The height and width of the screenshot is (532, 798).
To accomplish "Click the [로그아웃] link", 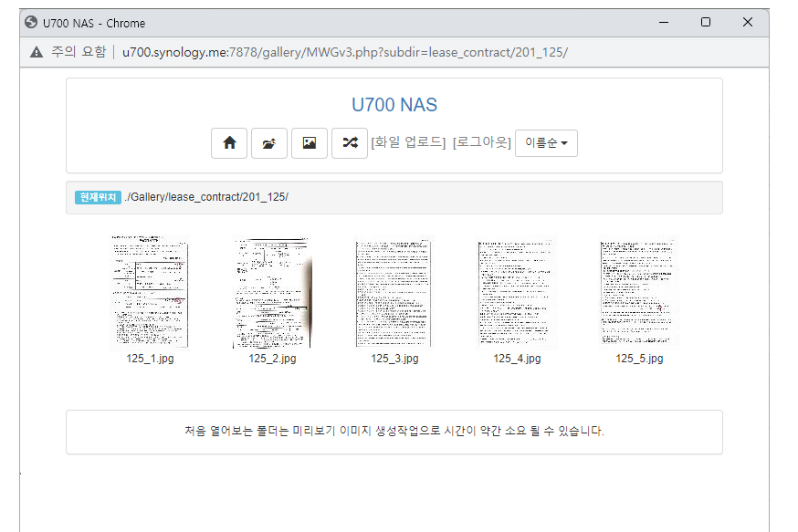I will (481, 142).
